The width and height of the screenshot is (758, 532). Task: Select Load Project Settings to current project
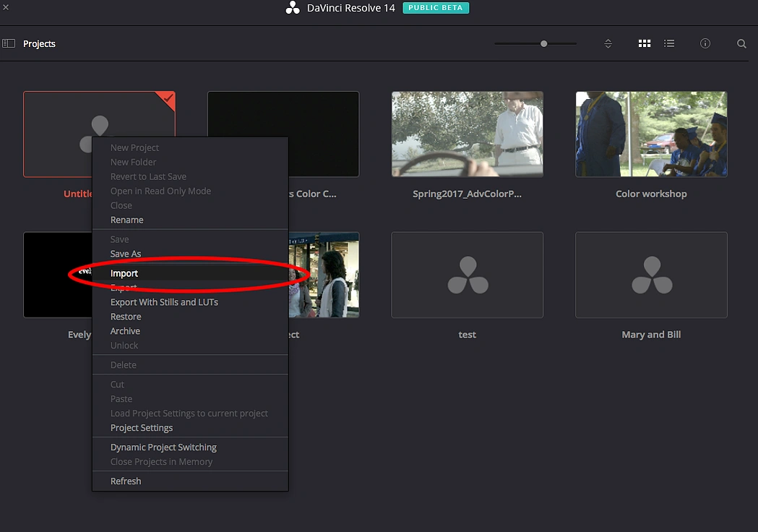[191, 413]
